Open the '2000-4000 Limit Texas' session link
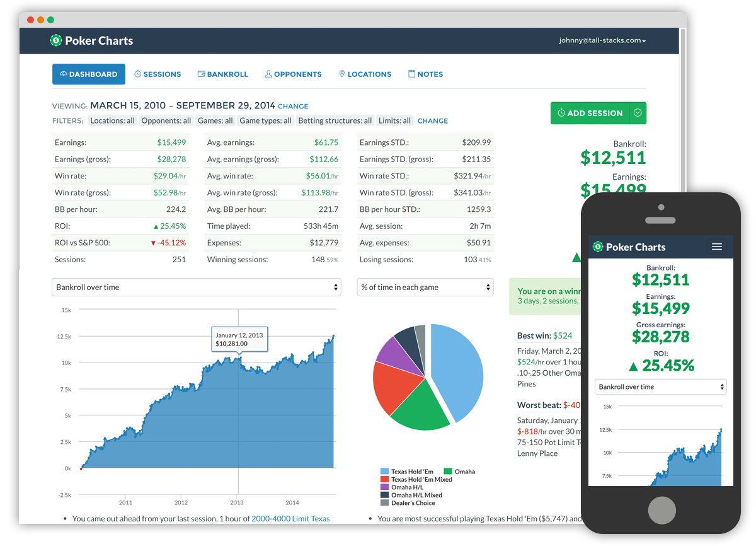This screenshot has height=546, width=756. click(290, 518)
